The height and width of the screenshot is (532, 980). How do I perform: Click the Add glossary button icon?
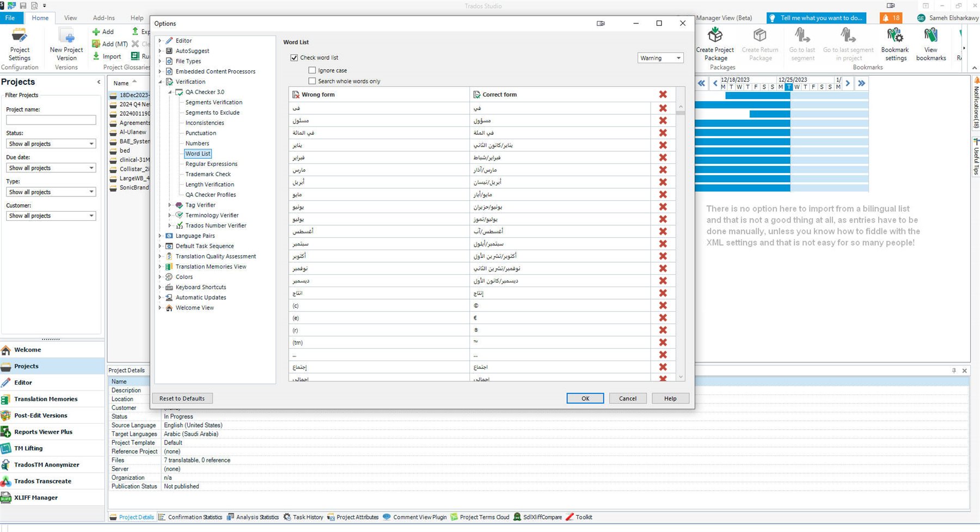click(96, 32)
